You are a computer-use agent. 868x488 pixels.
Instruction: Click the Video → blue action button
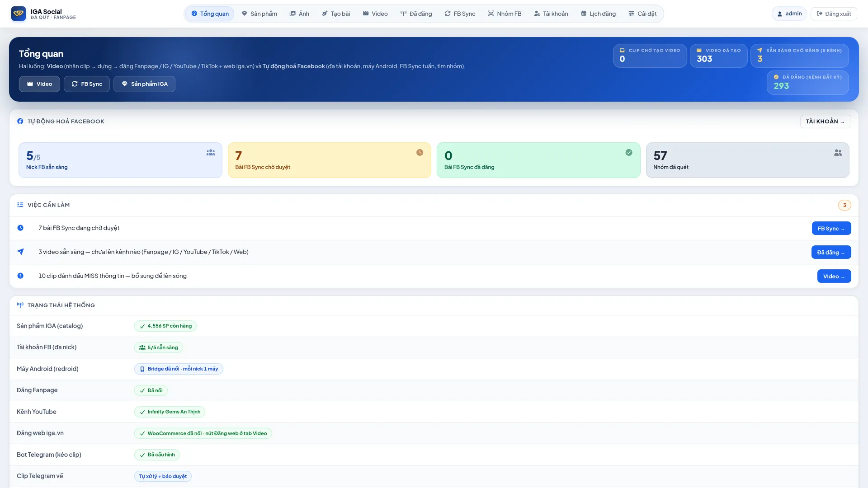[x=834, y=276]
